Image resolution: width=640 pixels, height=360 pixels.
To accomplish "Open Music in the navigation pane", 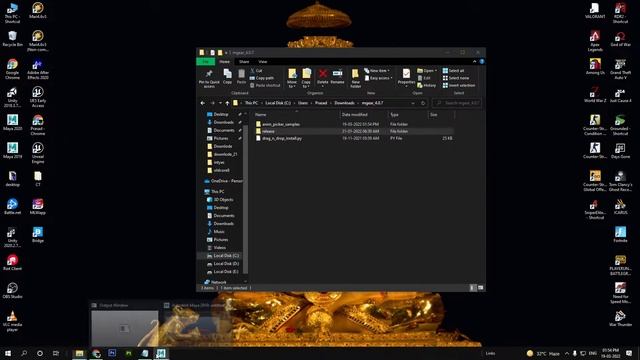I will pos(219,231).
